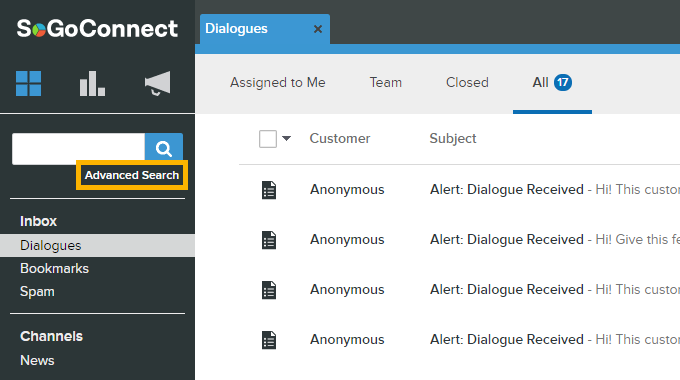This screenshot has width=680, height=380.
Task: Open the bar chart reports icon
Action: [x=92, y=83]
